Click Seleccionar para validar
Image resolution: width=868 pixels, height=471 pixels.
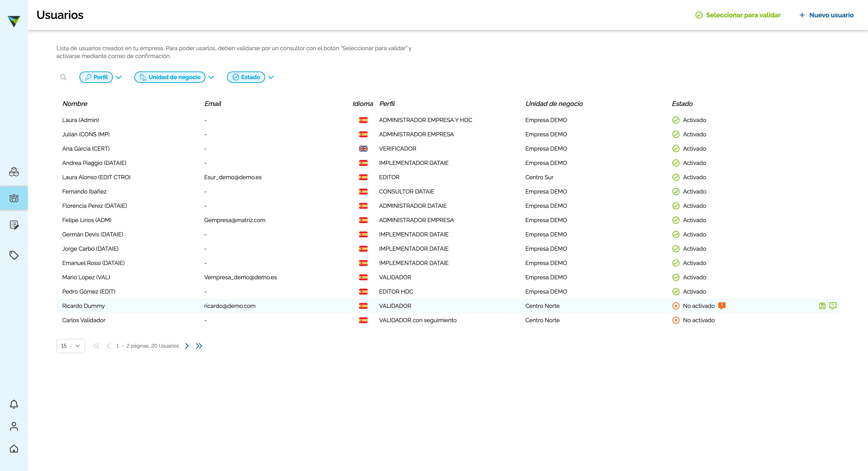(x=738, y=15)
